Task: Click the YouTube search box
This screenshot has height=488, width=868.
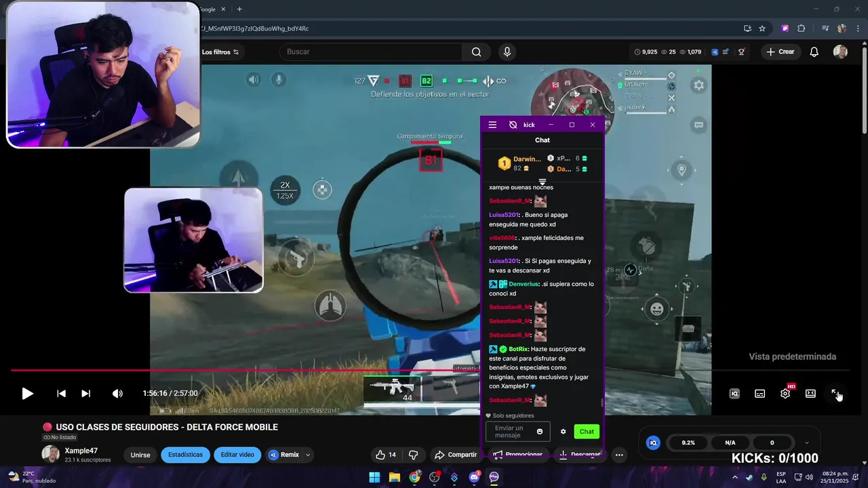Action: click(x=371, y=52)
